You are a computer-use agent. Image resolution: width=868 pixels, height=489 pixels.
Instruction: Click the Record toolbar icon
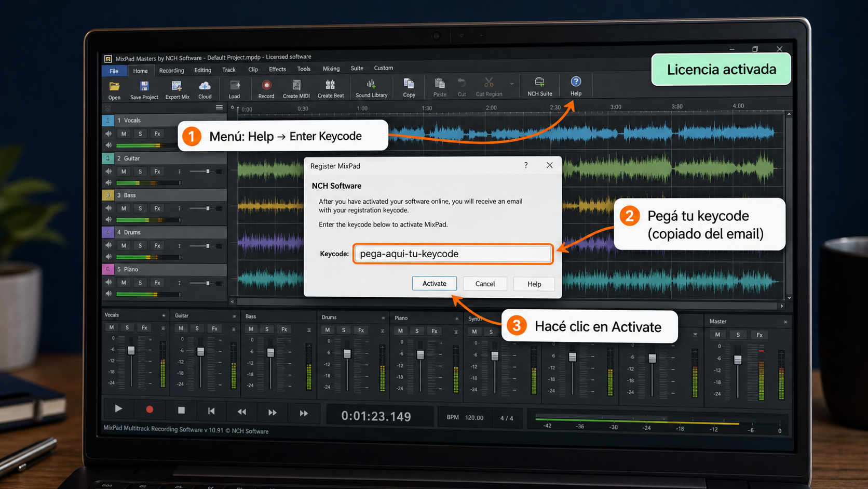coord(266,89)
